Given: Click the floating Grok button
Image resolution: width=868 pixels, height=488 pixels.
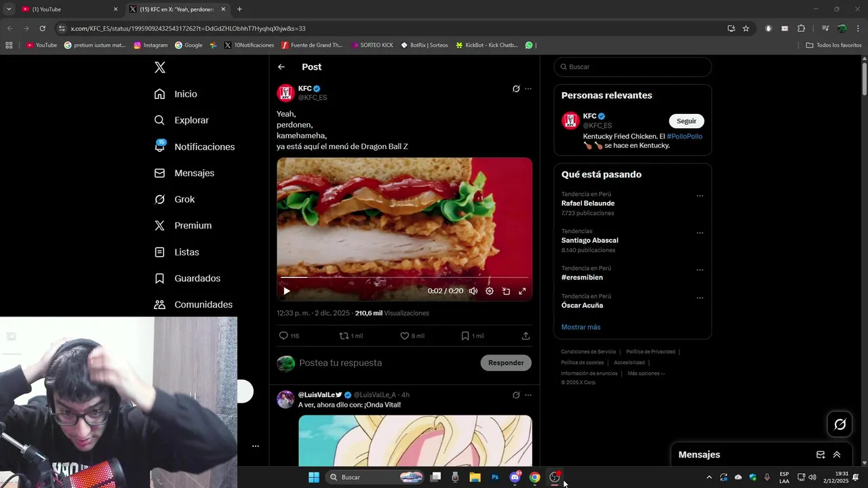Looking at the screenshot, I should click(840, 424).
